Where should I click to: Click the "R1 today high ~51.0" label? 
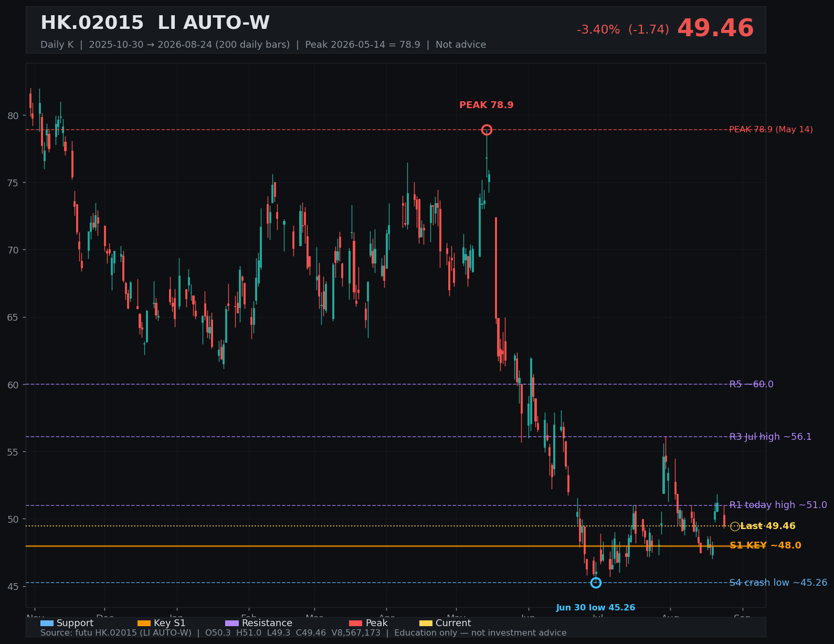(x=778, y=505)
